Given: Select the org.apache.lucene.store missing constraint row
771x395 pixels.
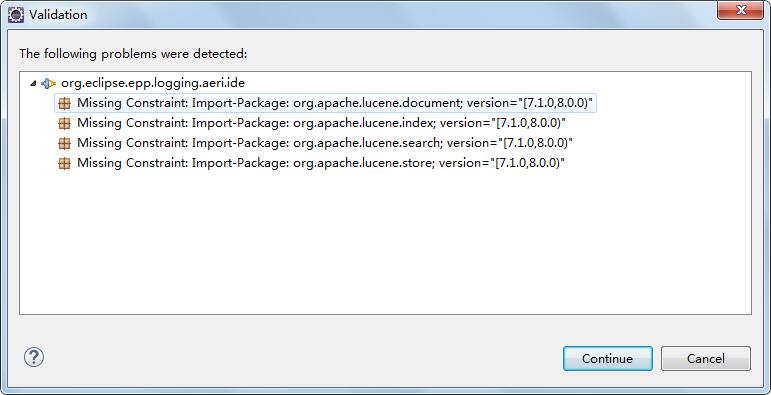Looking at the screenshot, I should pyautogui.click(x=311, y=163).
